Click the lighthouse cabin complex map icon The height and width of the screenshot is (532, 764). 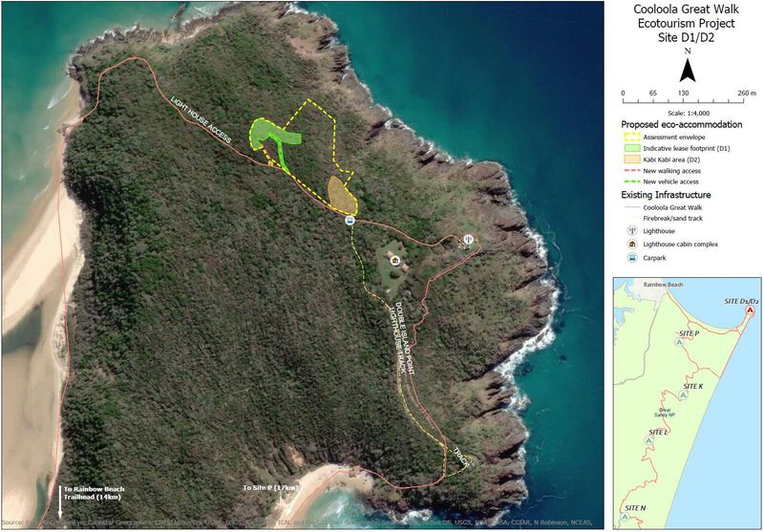(x=395, y=260)
